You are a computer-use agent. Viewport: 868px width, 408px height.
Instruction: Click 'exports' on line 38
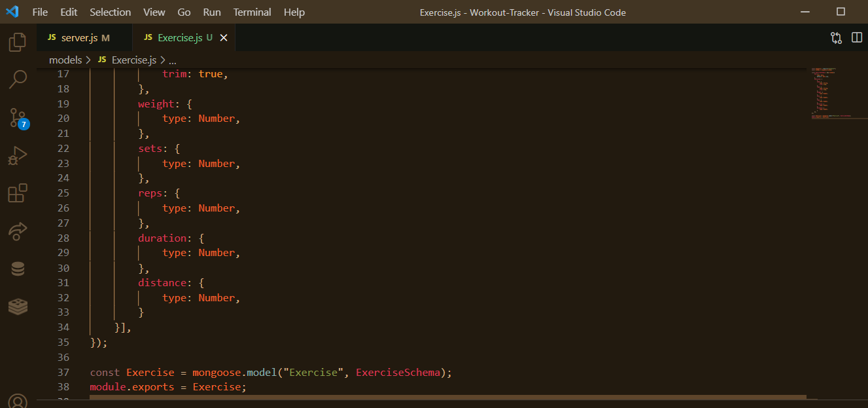[153, 387]
